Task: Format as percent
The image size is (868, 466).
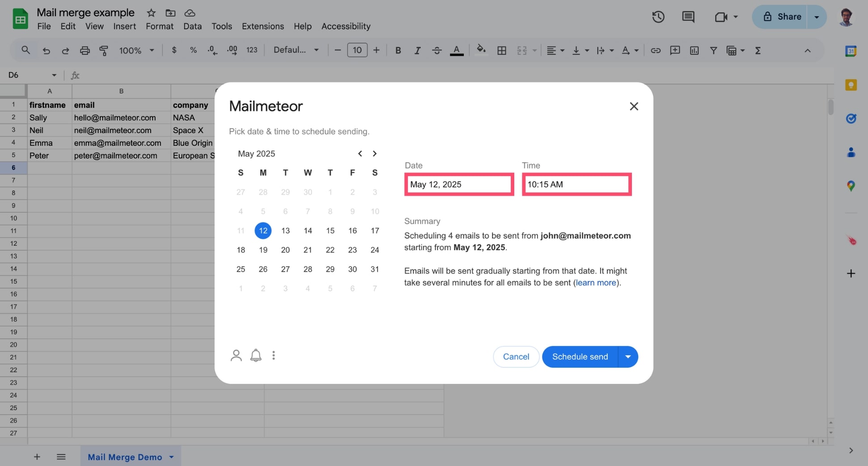Action: click(x=193, y=50)
